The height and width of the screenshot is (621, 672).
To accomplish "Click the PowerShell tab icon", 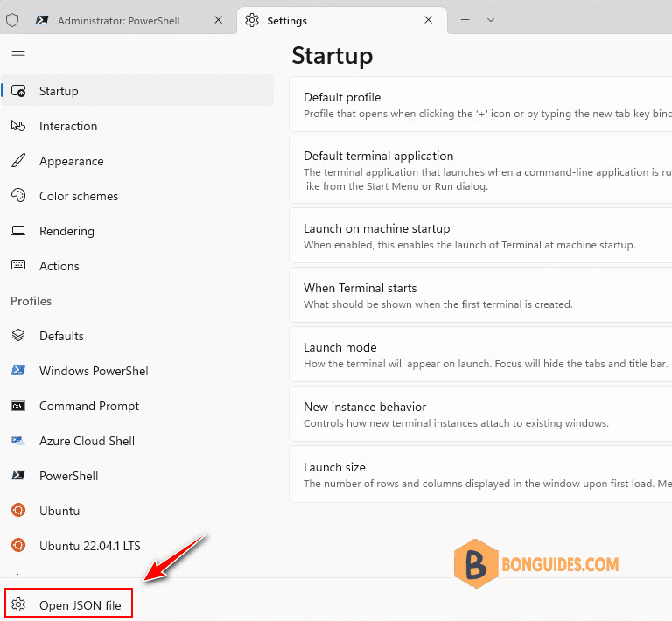I will click(42, 20).
